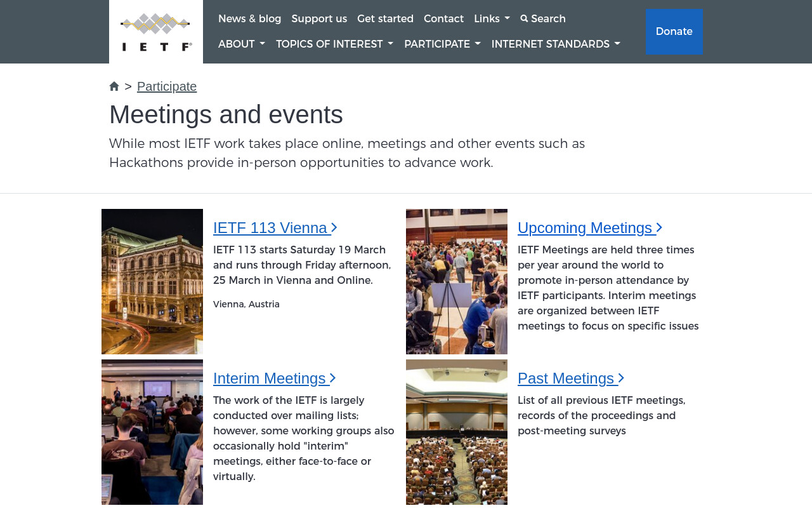Open Interim Meetings link

[275, 378]
